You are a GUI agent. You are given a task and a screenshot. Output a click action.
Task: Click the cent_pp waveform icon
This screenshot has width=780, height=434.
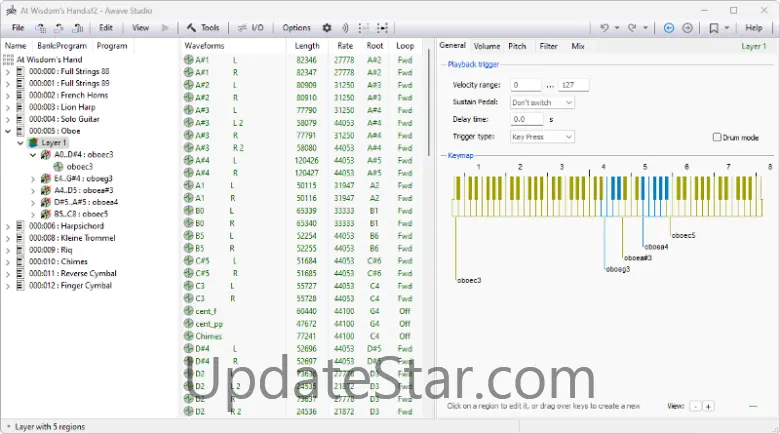tap(189, 324)
